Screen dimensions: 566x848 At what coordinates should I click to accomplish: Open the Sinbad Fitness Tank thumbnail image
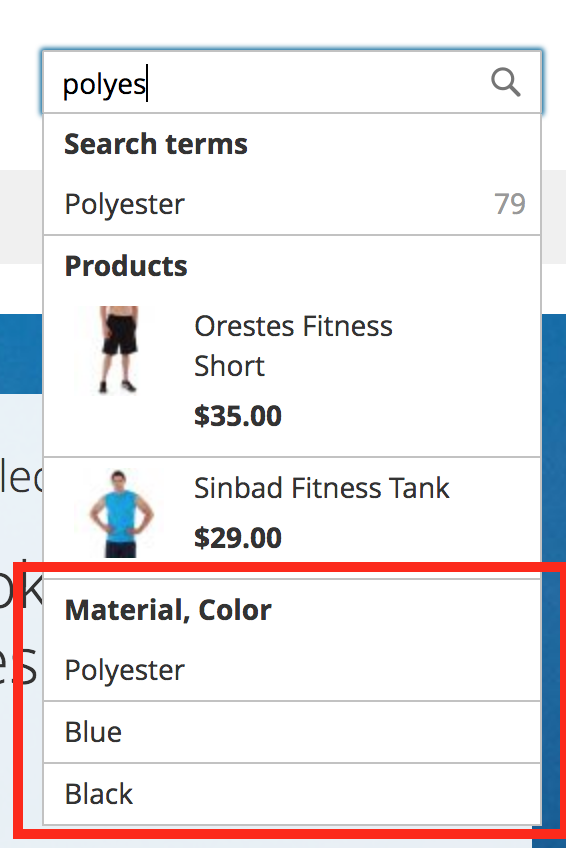point(119,512)
